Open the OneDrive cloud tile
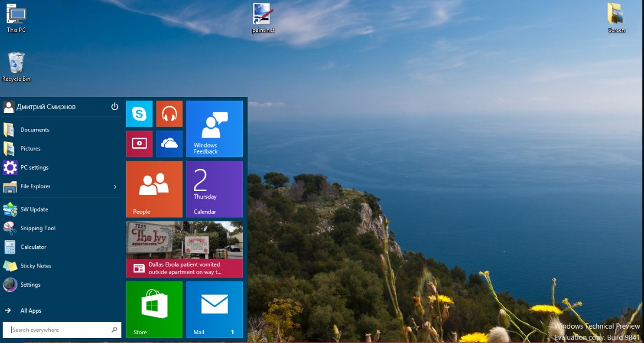644x343 pixels. [x=169, y=144]
